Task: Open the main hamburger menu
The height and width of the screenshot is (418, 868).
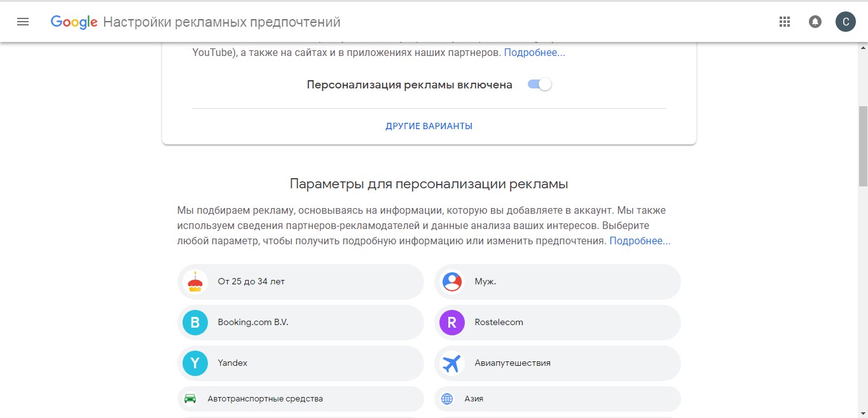Action: pyautogui.click(x=23, y=22)
